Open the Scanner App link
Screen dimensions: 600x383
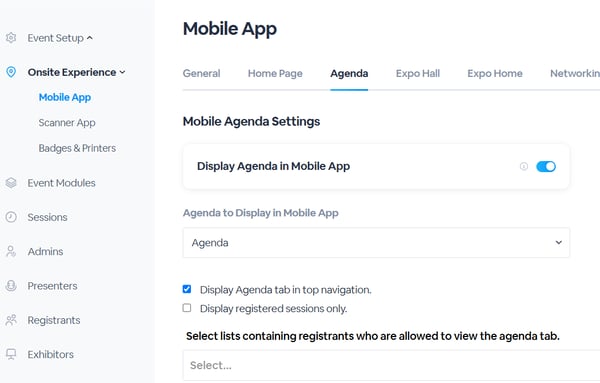tap(67, 123)
